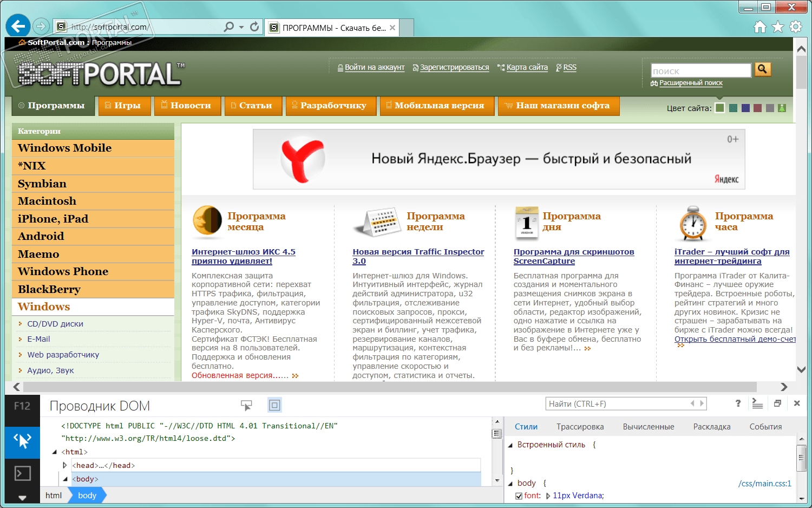Select the green site color swatch

coord(719,108)
